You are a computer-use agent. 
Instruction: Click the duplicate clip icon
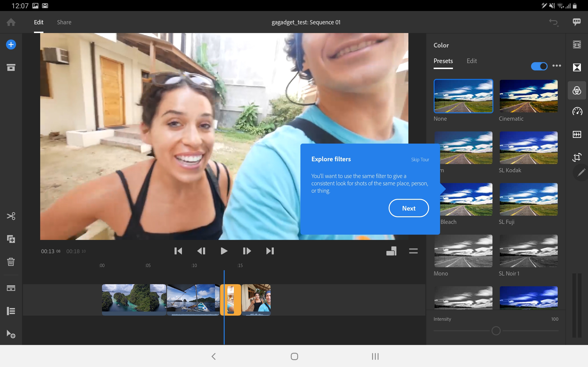click(x=11, y=239)
